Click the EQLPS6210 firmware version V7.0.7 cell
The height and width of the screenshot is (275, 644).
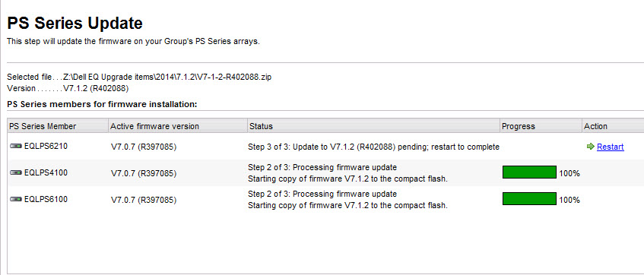(x=144, y=147)
